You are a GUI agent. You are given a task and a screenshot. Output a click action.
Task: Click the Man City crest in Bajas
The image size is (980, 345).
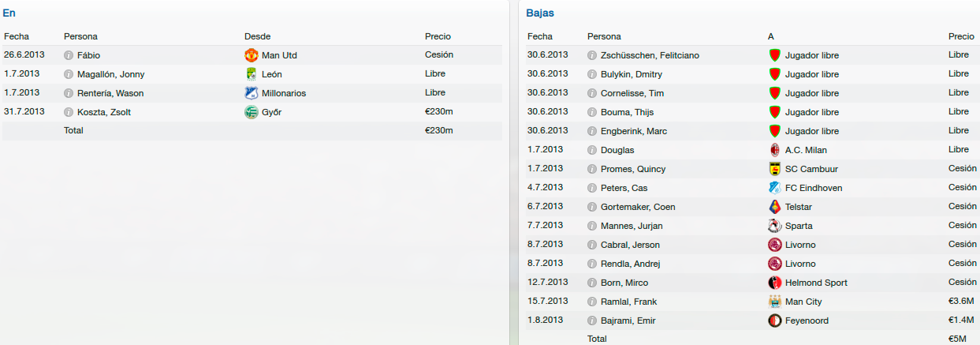[x=775, y=302]
